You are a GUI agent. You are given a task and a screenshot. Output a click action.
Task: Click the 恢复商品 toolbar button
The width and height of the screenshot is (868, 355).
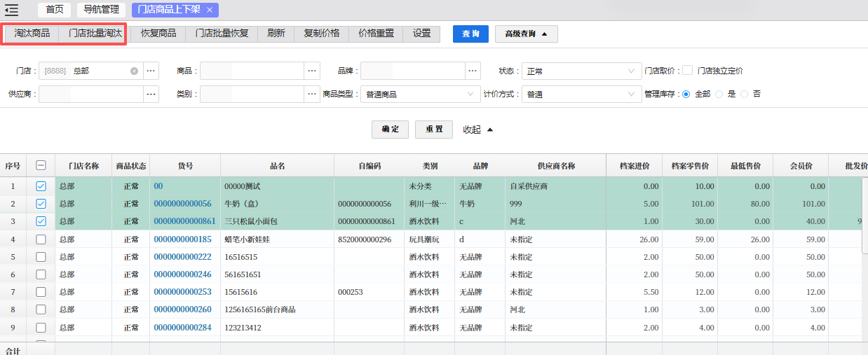(158, 34)
